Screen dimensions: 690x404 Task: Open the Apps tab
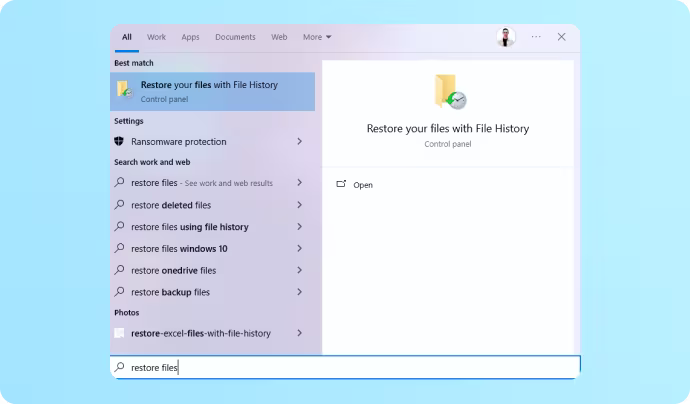click(190, 37)
